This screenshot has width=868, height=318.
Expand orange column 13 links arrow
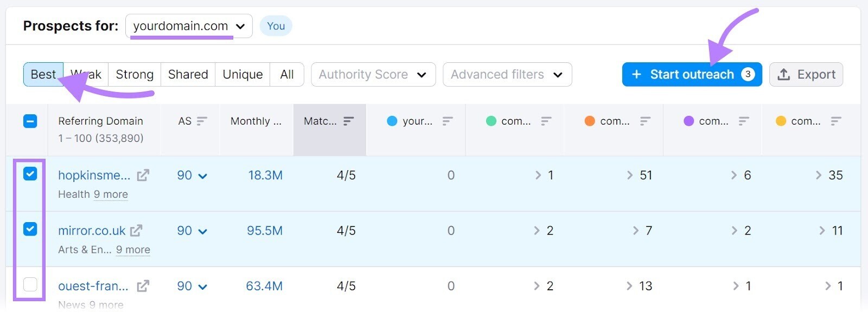tap(629, 286)
